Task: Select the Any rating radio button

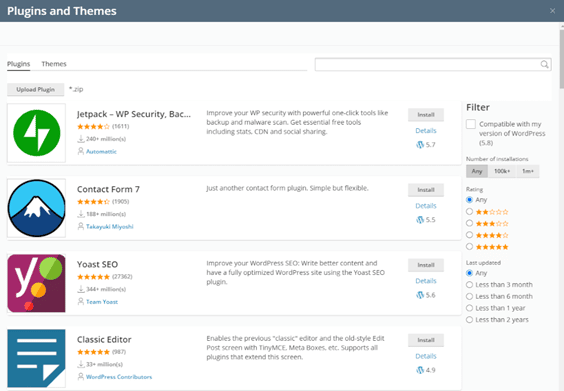Action: point(469,200)
